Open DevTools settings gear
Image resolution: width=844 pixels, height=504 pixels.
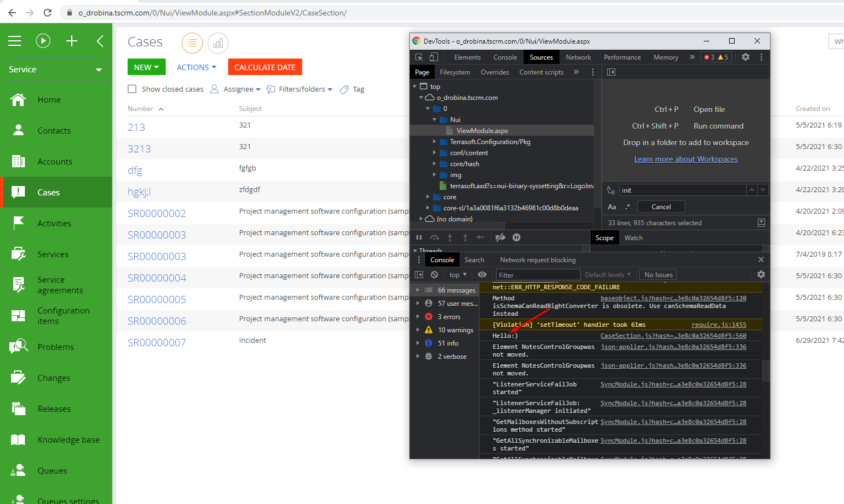(746, 57)
